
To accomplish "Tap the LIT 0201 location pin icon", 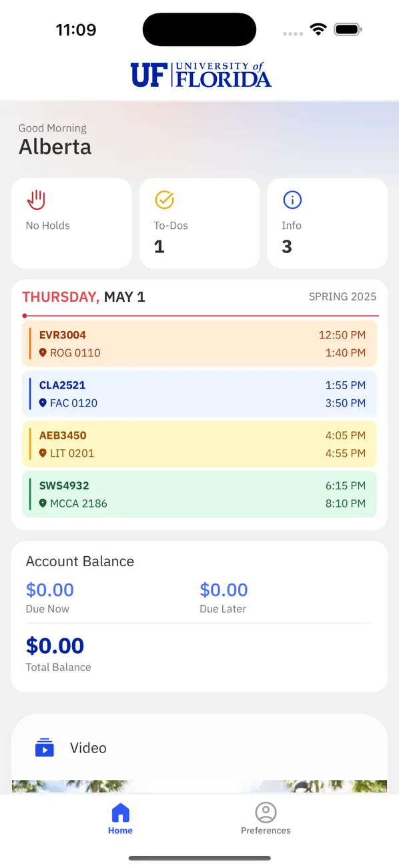I will pyautogui.click(x=43, y=453).
